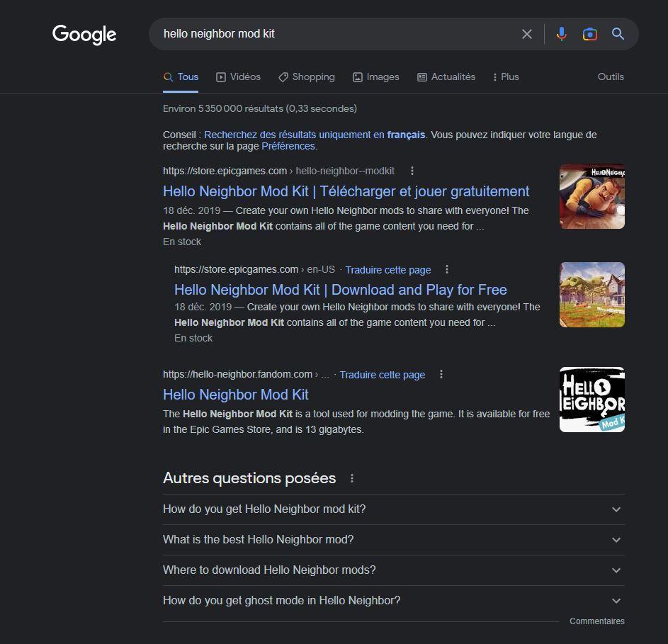Screen dimensions: 668x644
Task: Open the Outils options
Action: (611, 77)
